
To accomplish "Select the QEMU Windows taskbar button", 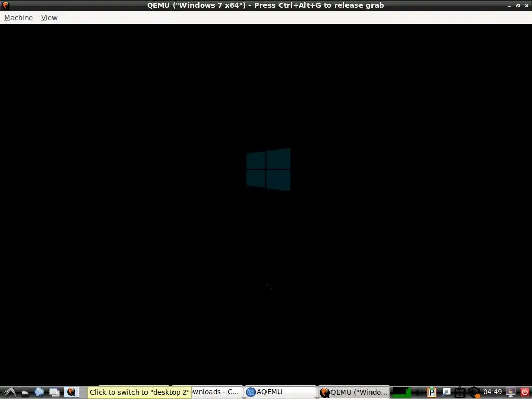I will [354, 392].
